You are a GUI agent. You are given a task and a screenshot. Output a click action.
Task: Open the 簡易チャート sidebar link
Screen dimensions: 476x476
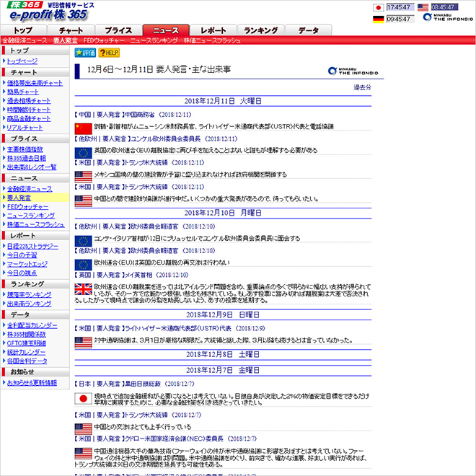tap(23, 92)
